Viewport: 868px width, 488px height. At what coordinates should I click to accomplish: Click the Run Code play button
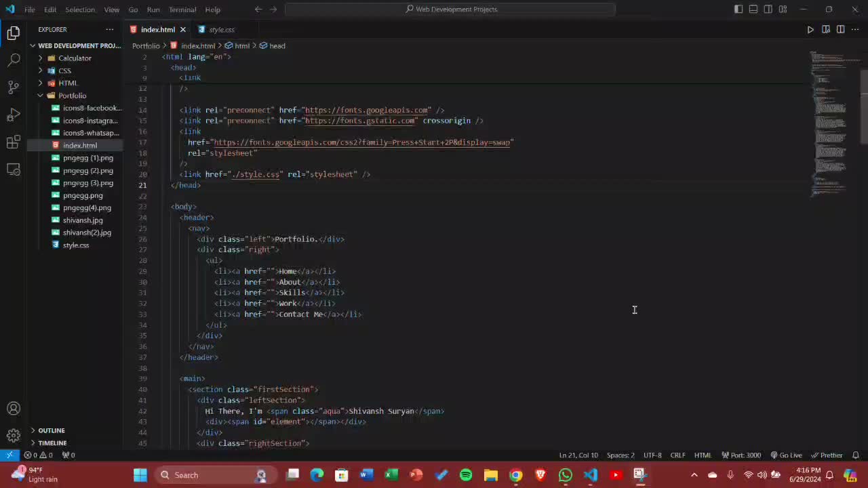tap(810, 30)
